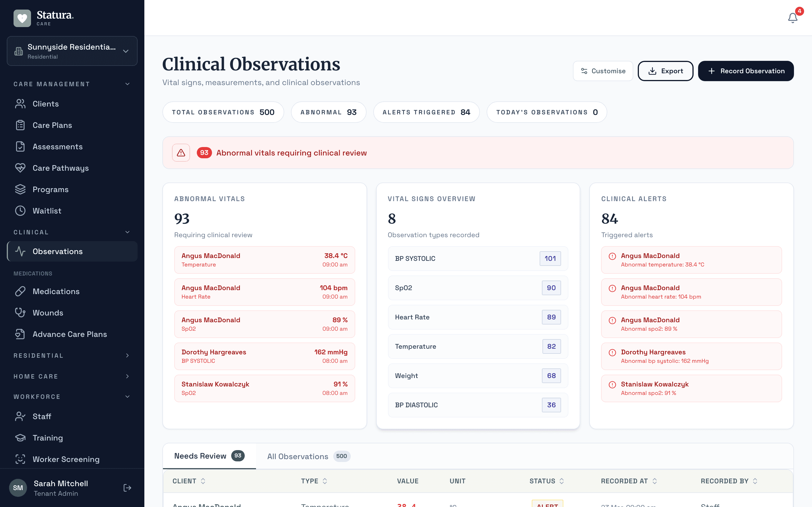
Task: Click the Export button
Action: coord(665,71)
